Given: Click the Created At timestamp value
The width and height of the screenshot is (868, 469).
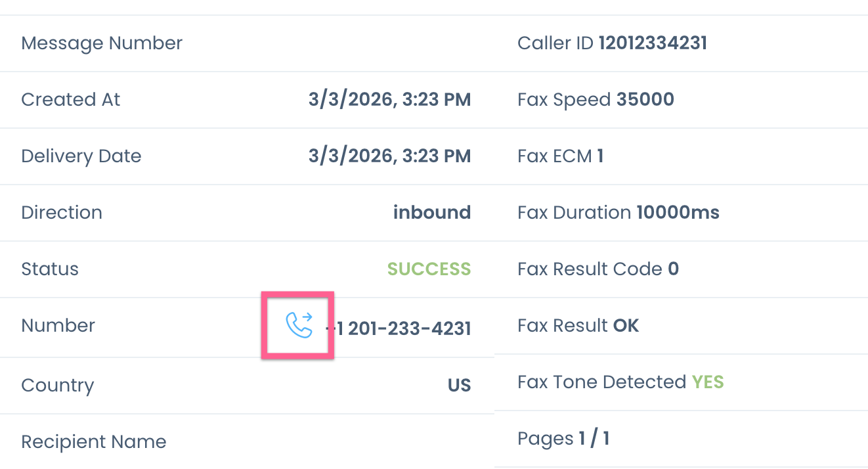Looking at the screenshot, I should pyautogui.click(x=389, y=100).
